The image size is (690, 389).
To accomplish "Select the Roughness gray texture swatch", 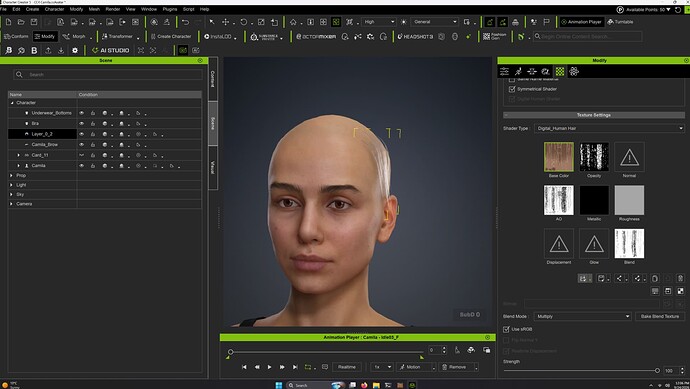I will [629, 200].
